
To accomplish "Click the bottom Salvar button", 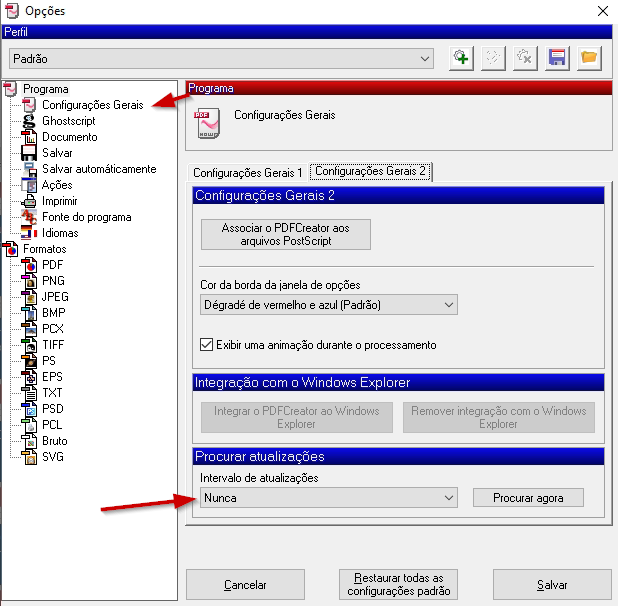I will coord(552,585).
